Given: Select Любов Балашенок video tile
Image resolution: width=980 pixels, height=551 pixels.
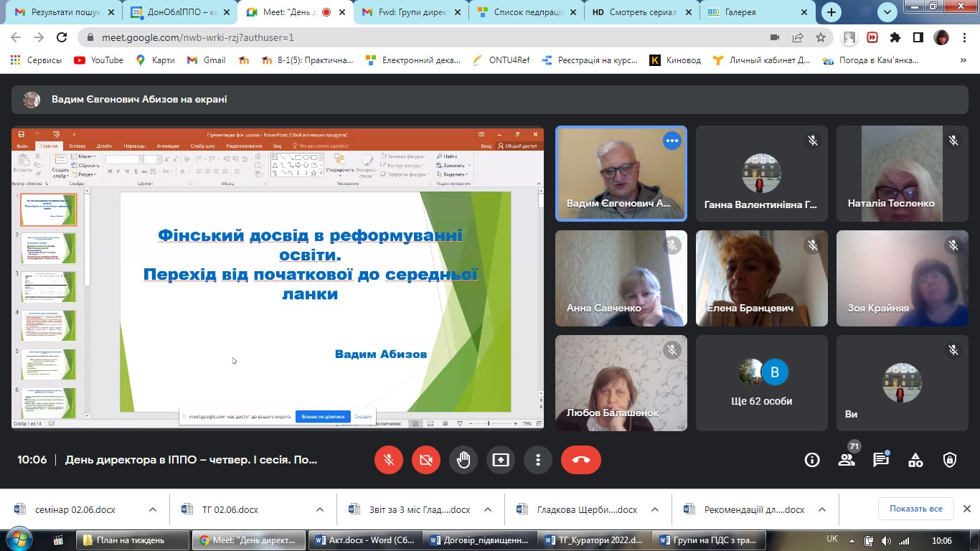Looking at the screenshot, I should 621,383.
